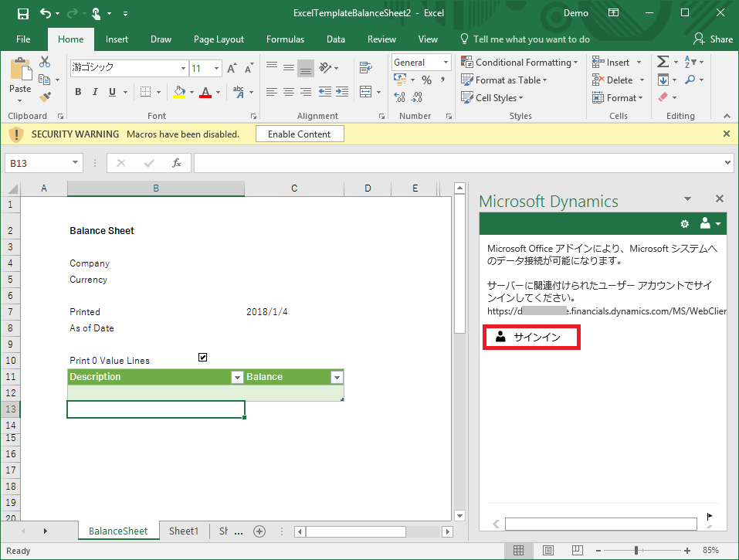The image size is (739, 560).
Task: Apply the Percent Style format
Action: click(x=426, y=80)
